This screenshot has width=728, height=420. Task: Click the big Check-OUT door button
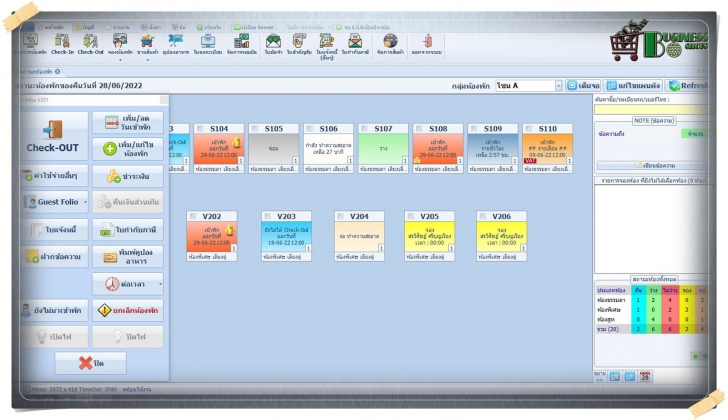(x=53, y=136)
